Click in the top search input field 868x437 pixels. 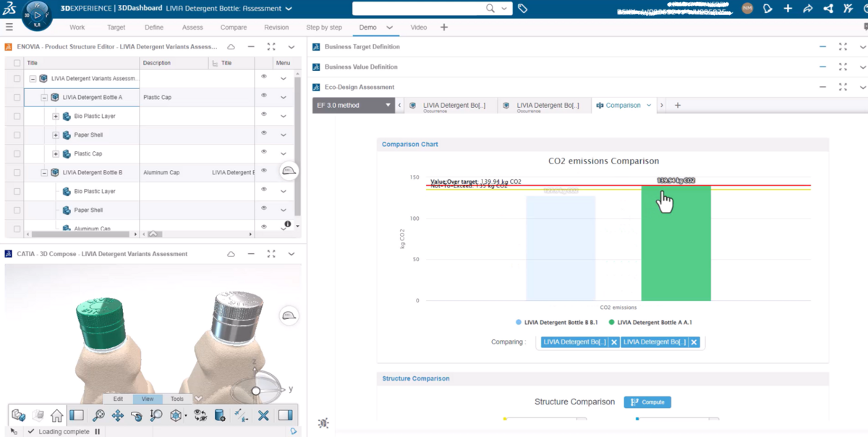(417, 9)
